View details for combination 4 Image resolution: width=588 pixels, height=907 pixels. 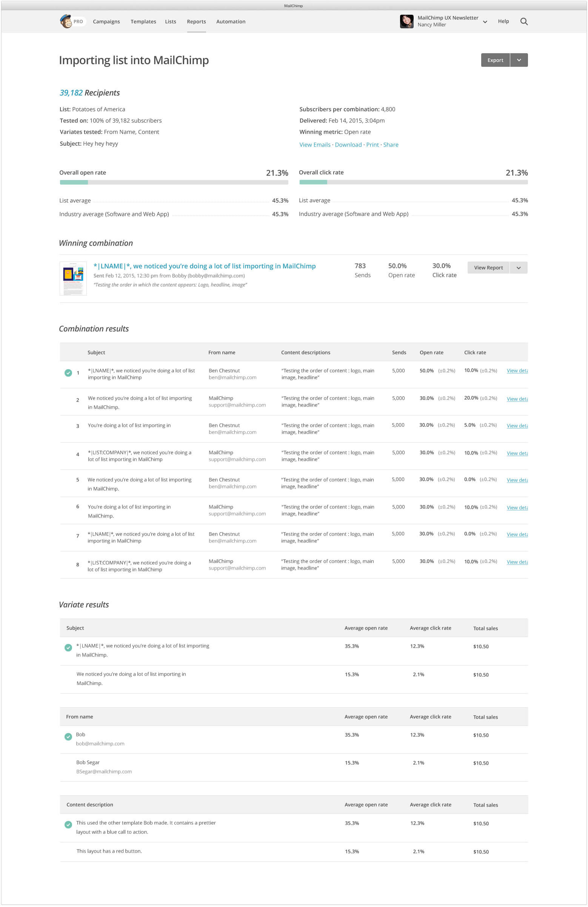click(x=517, y=454)
